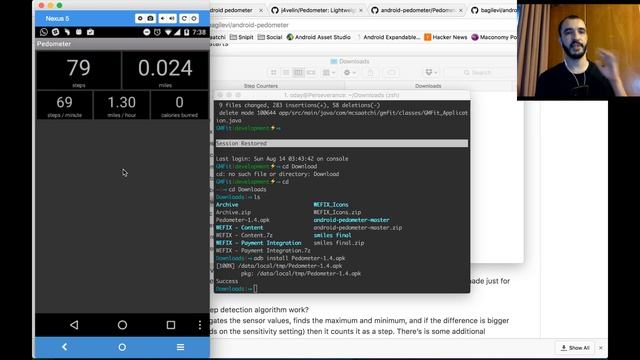Tap the alarm clock icon in the Android status bar
The height and width of the screenshot is (360, 640).
158,32
